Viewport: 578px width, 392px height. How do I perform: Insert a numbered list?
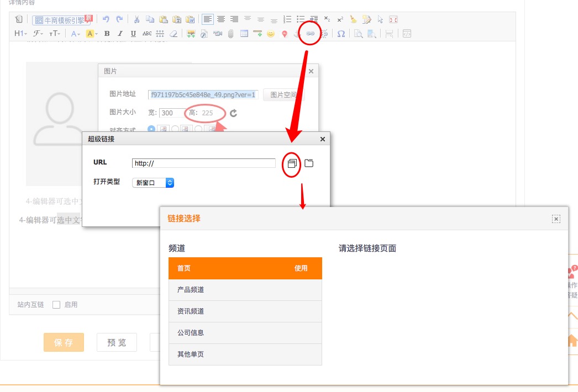287,19
